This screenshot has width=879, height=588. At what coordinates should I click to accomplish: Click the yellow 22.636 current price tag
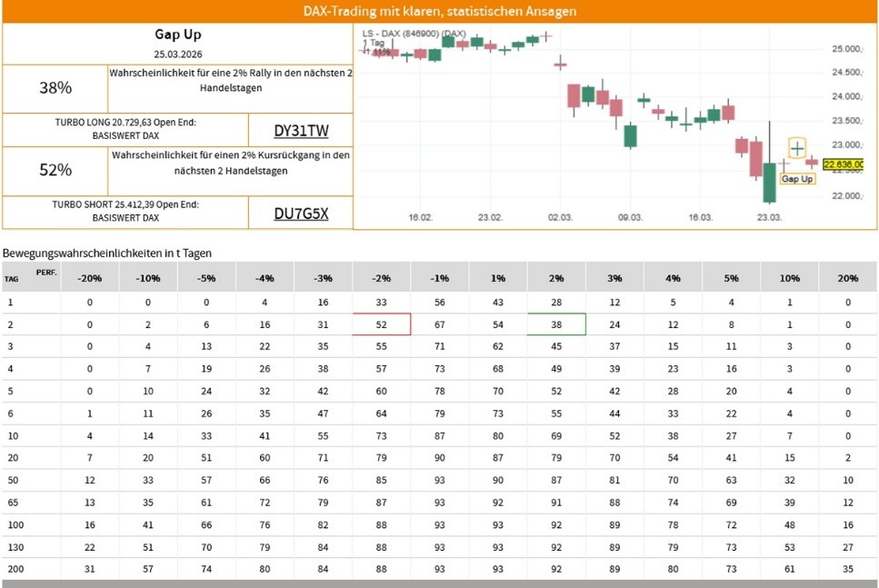(843, 164)
